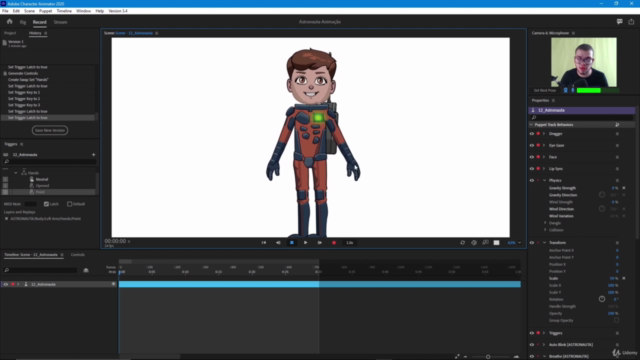This screenshot has width=640, height=360.
Task: Remove the ASTRONAUTA/Body/Left Arm/Hands/Point layer entry
Action: 6,219
